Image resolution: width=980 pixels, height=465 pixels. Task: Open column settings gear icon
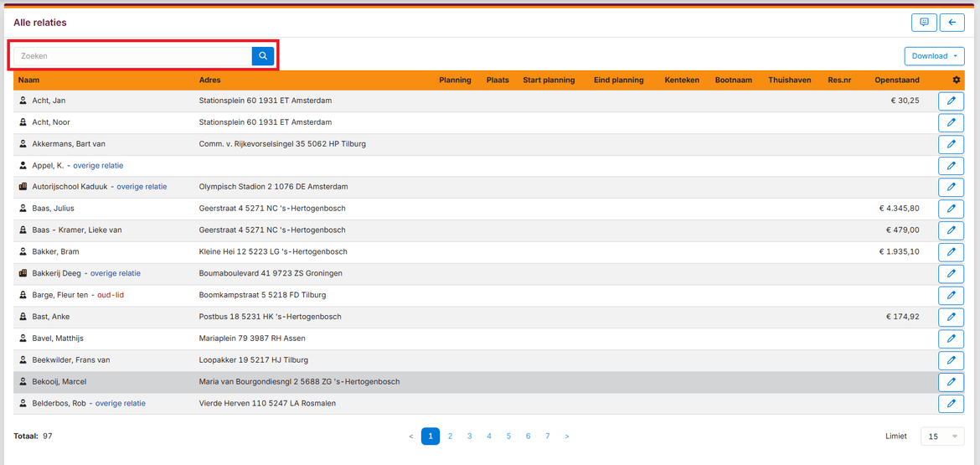pyautogui.click(x=957, y=80)
